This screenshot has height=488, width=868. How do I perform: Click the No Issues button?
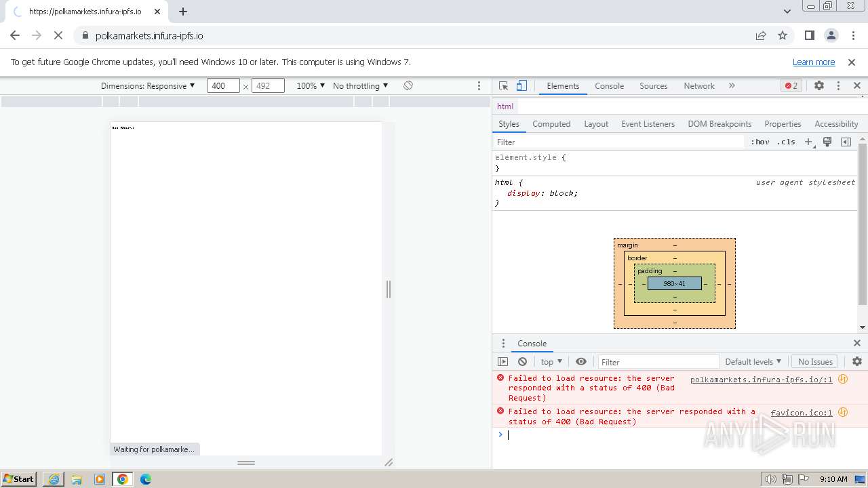coord(815,362)
